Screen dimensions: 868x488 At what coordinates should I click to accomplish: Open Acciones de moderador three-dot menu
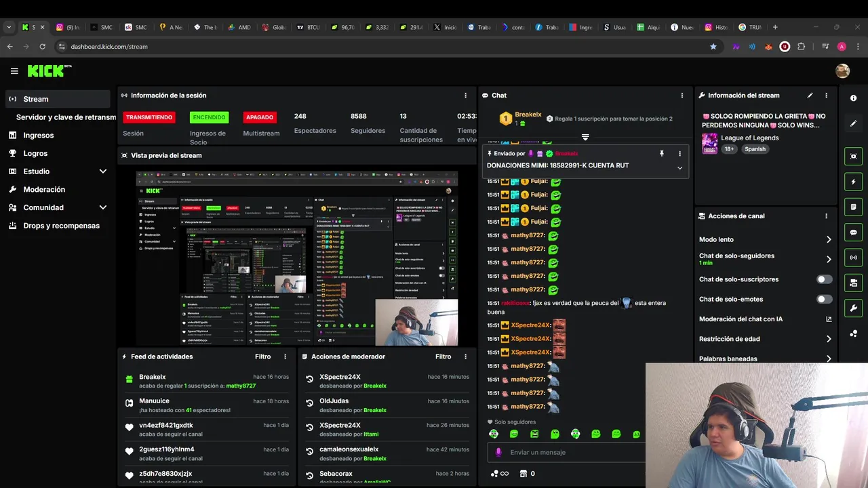click(465, 357)
